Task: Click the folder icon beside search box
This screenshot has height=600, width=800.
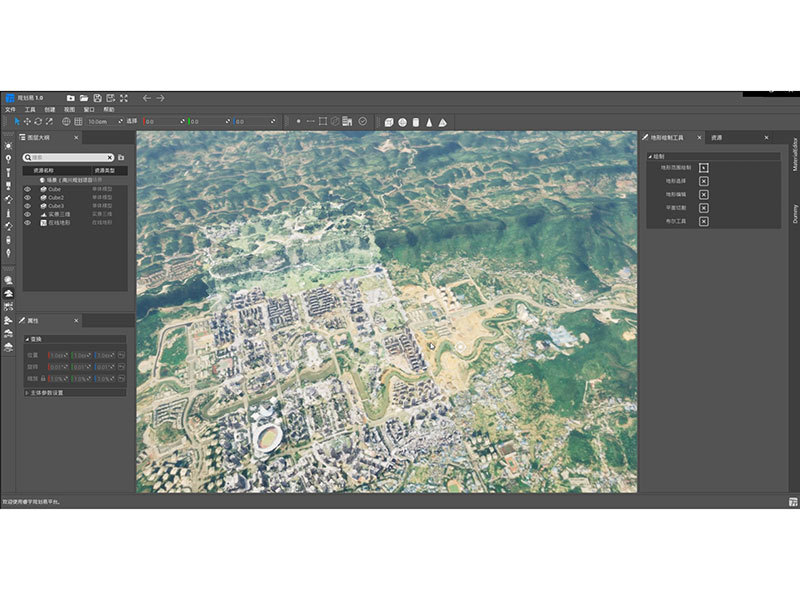Action: (x=121, y=158)
